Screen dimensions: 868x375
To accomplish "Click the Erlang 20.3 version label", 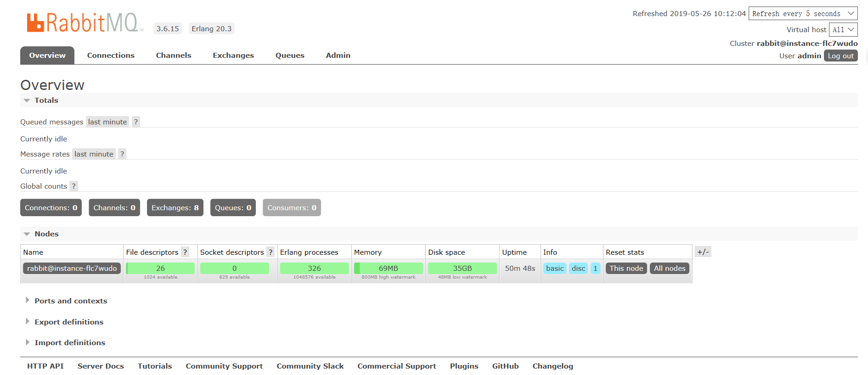I will coord(211,28).
